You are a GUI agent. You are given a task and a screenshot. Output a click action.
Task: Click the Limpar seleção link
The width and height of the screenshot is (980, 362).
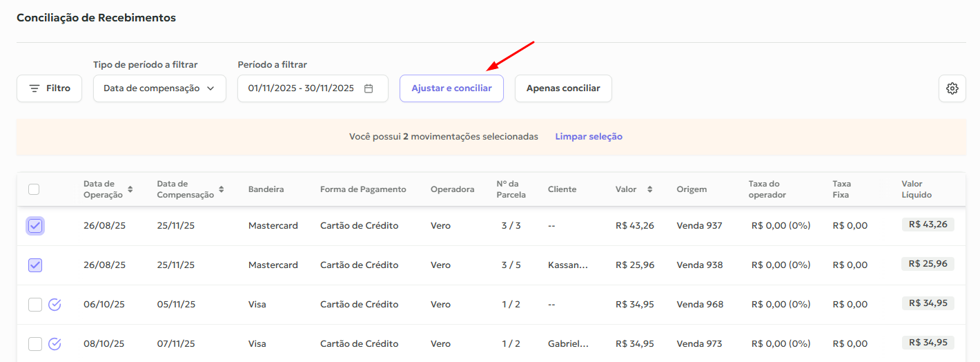click(589, 137)
